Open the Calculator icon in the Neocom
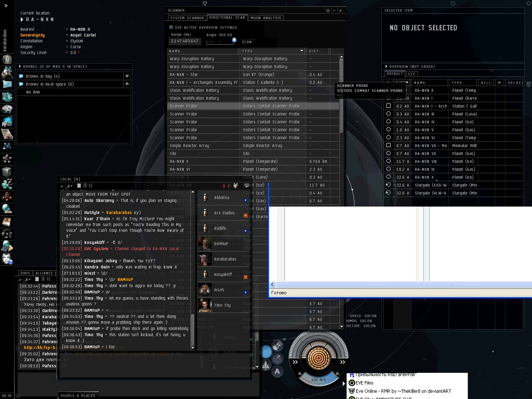Viewport: 532px width, 399px height. click(7, 246)
